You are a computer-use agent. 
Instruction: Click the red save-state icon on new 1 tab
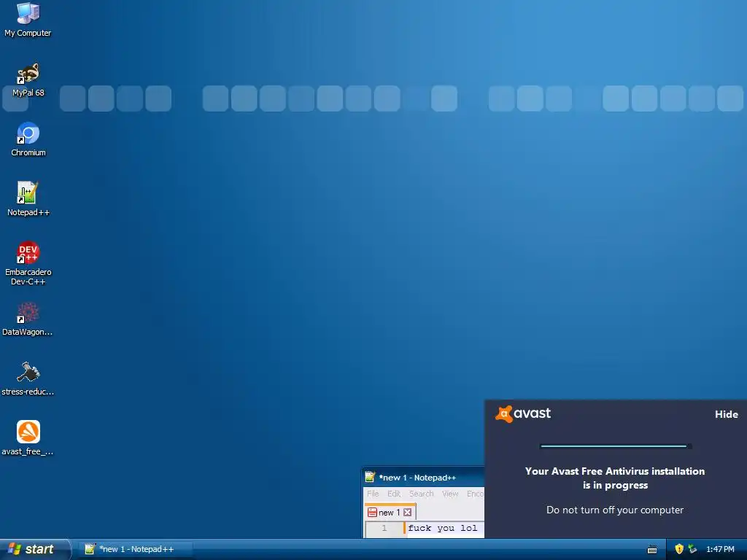coord(373,513)
